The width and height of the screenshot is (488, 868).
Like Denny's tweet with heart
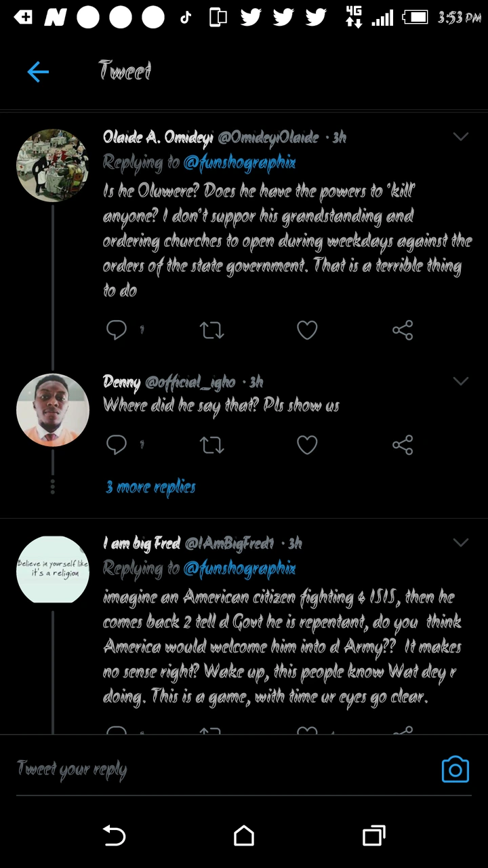click(x=307, y=445)
